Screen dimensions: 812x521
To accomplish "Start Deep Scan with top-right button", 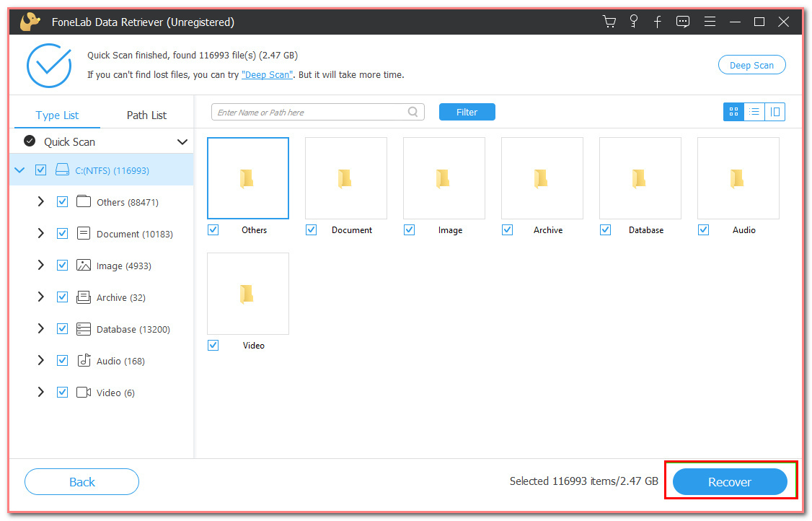I will click(x=751, y=65).
